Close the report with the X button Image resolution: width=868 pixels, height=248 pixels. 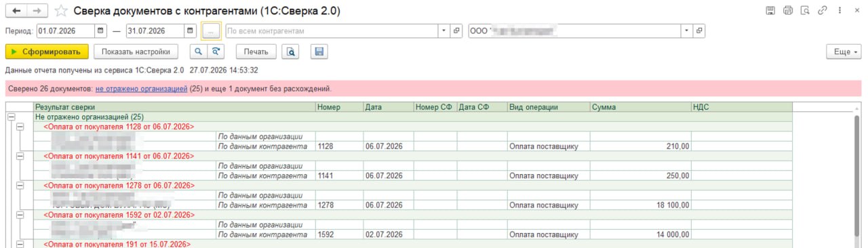pos(857,10)
